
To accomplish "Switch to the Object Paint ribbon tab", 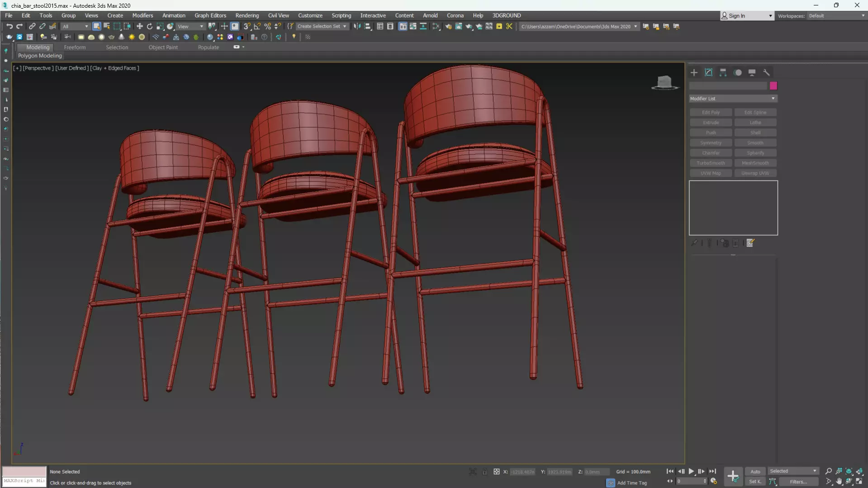I will pos(163,47).
